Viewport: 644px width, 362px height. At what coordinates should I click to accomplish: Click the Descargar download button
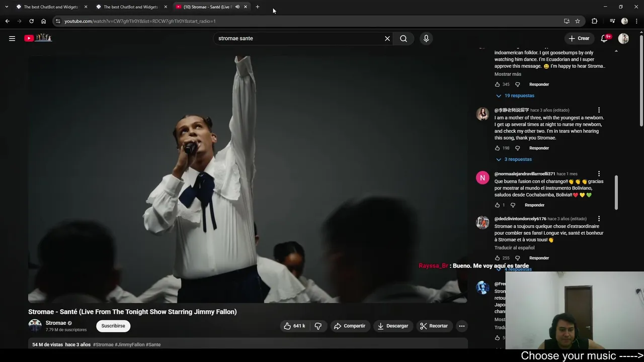393,326
